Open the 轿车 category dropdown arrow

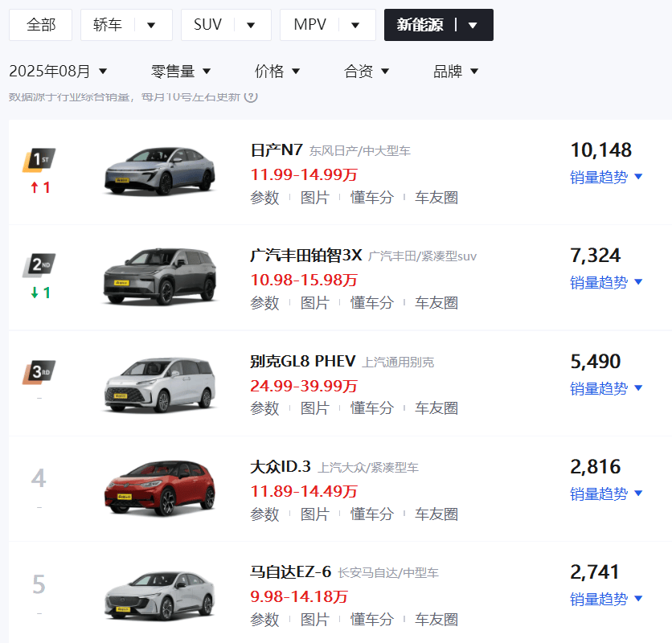point(151,26)
